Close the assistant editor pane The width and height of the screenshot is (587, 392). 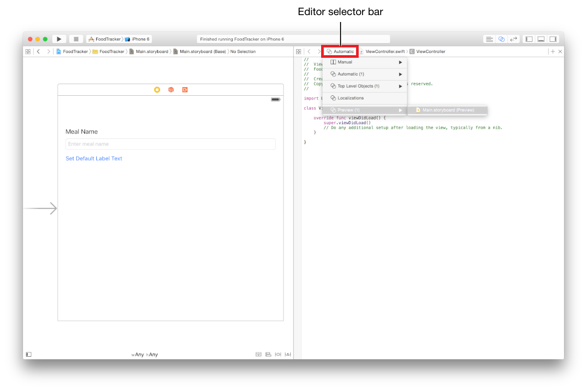[560, 51]
